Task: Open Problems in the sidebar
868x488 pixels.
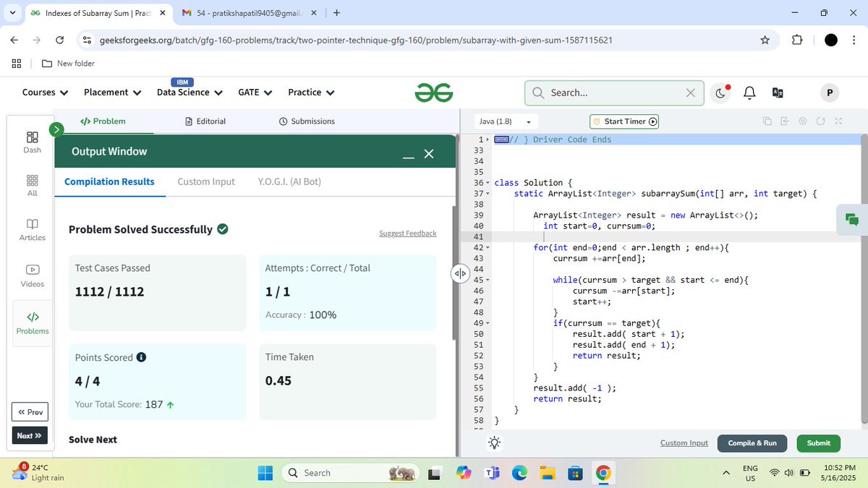Action: [33, 323]
